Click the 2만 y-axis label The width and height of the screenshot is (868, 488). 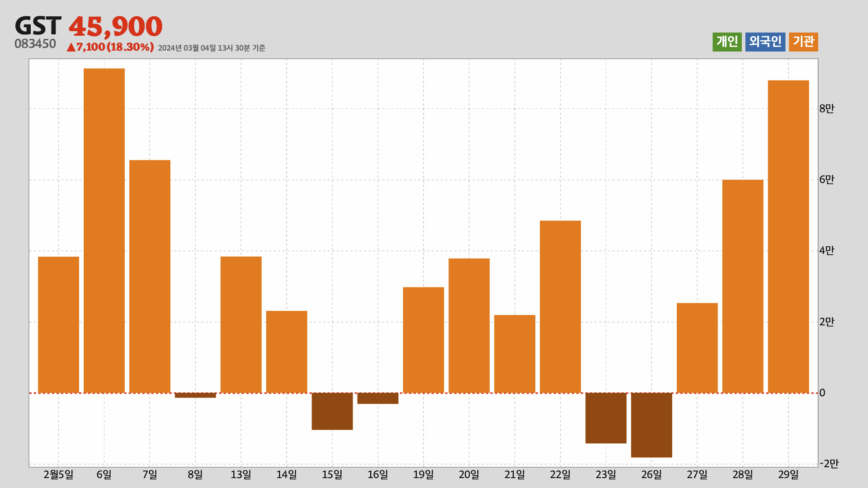pos(827,322)
